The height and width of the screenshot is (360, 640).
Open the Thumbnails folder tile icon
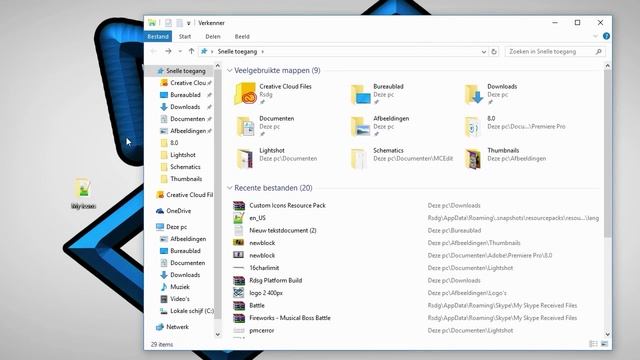tap(473, 158)
